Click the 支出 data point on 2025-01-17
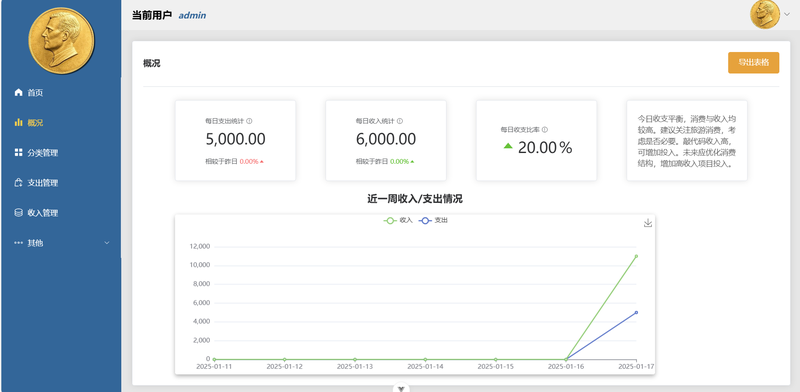The width and height of the screenshot is (800, 392). (636, 312)
